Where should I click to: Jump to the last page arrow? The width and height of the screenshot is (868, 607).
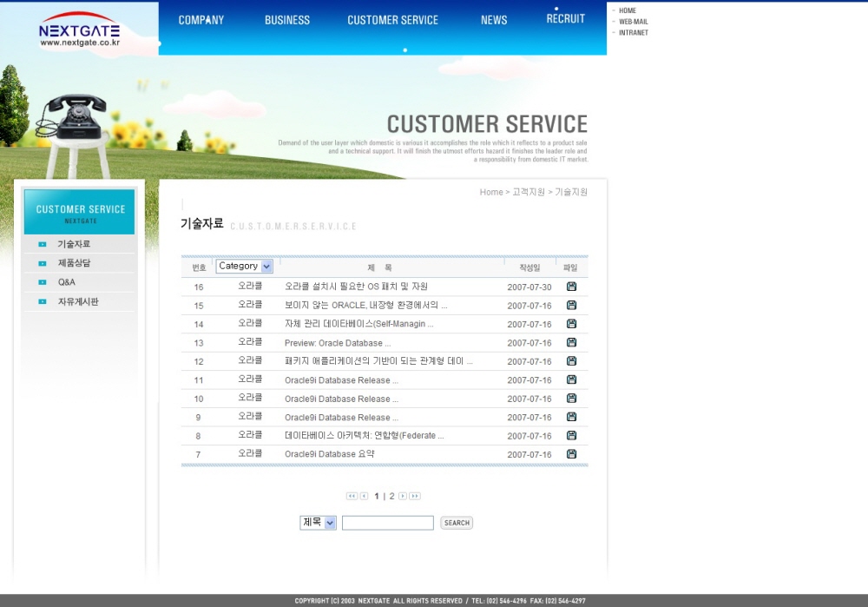tap(415, 496)
